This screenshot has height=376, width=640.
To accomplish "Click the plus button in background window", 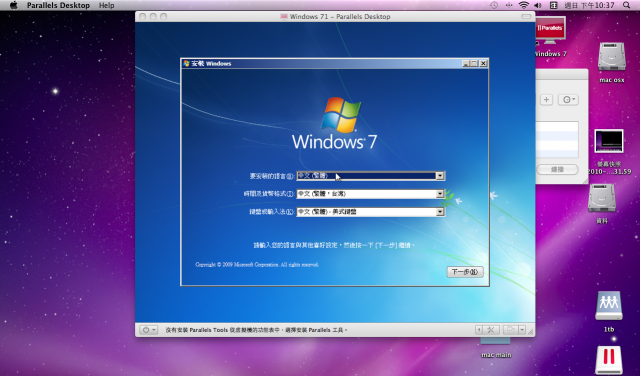I will coord(547,100).
